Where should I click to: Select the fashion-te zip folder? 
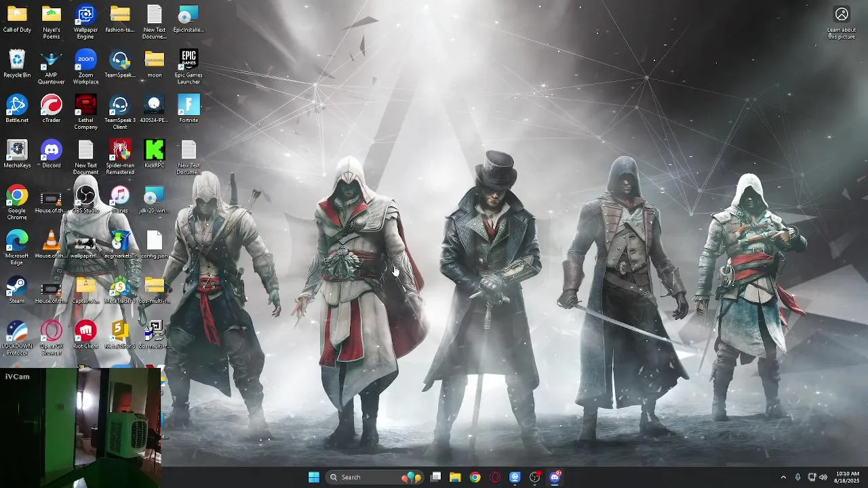tap(120, 19)
